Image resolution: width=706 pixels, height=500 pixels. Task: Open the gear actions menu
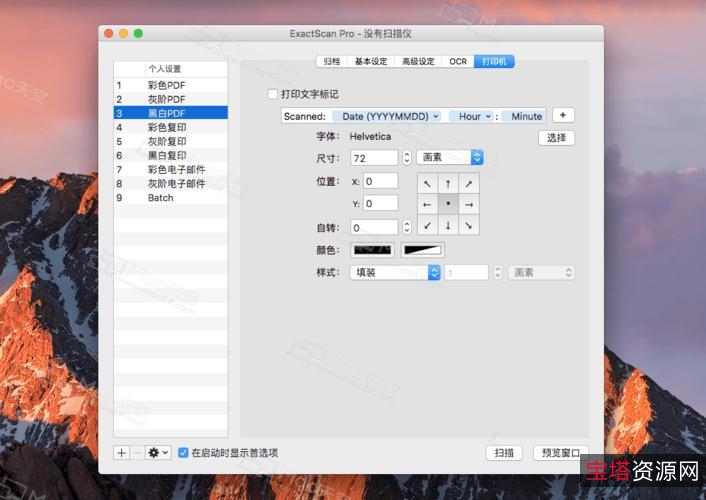pos(158,453)
